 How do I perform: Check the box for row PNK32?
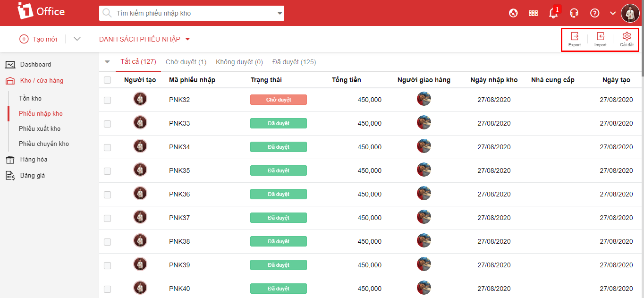point(107,100)
